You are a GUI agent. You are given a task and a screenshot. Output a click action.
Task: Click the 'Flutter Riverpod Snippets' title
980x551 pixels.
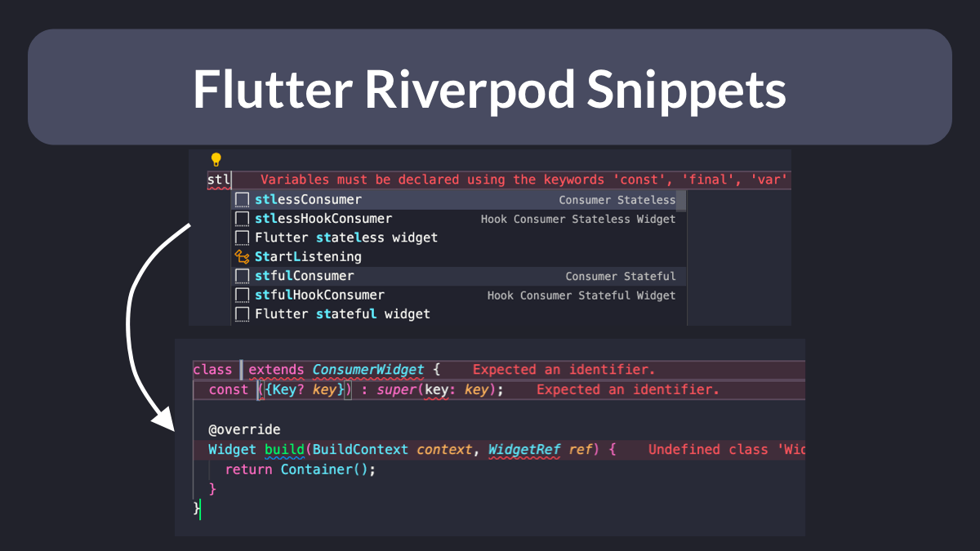point(490,88)
